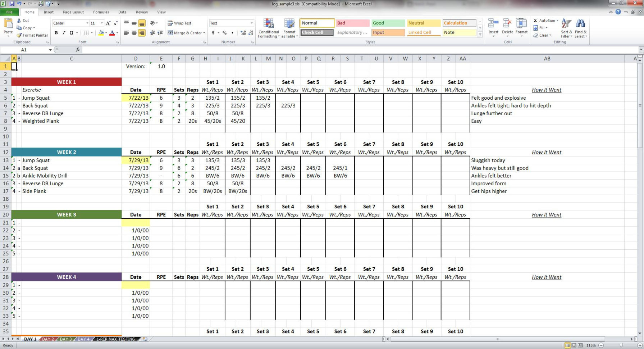Apply the Percent Style number format

[224, 33]
